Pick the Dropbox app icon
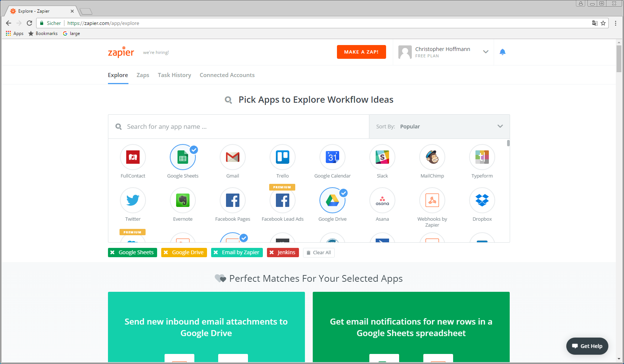Image resolution: width=624 pixels, height=364 pixels. click(482, 200)
